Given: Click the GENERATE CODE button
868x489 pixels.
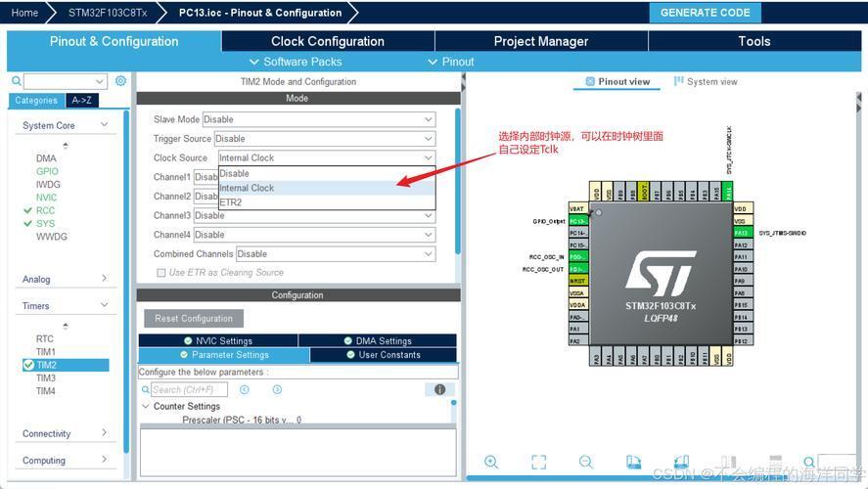Looking at the screenshot, I should click(x=706, y=13).
